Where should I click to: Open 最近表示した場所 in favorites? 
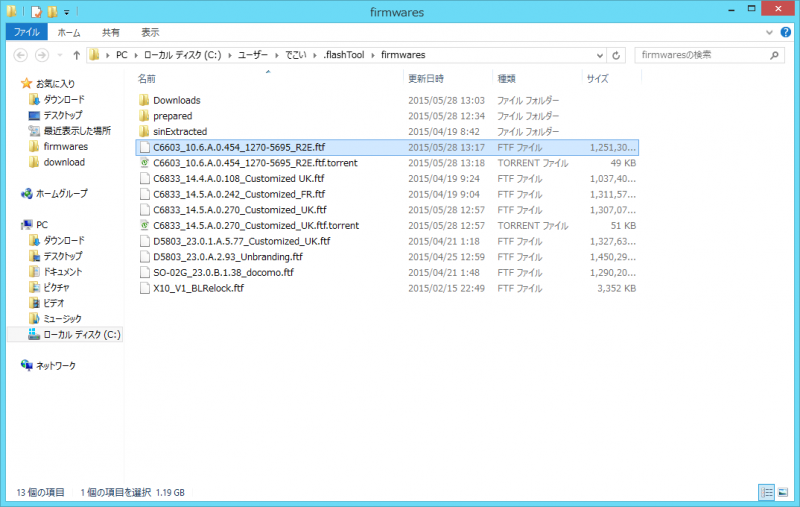pos(77,131)
